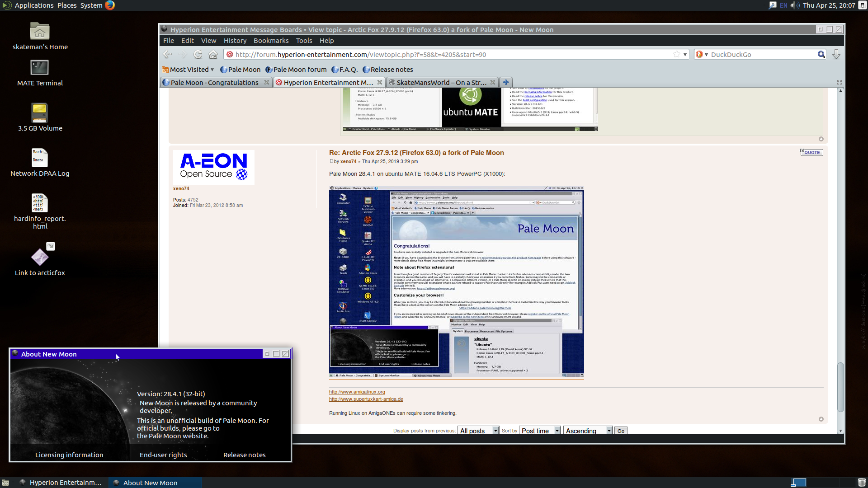
Task: Reload the current page
Action: [x=198, y=54]
